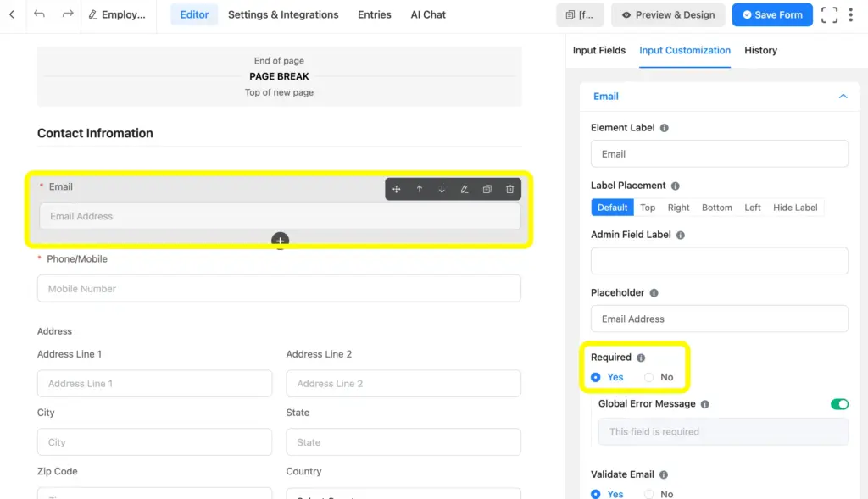Screen dimensions: 868x499
Task: Click the City input field
Action: [154, 442]
